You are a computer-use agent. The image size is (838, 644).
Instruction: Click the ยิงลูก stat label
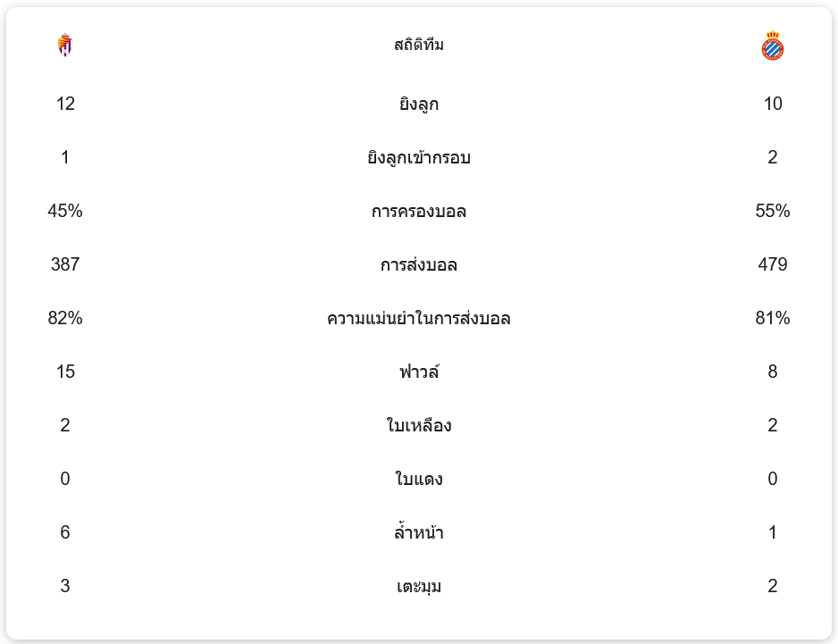[419, 104]
